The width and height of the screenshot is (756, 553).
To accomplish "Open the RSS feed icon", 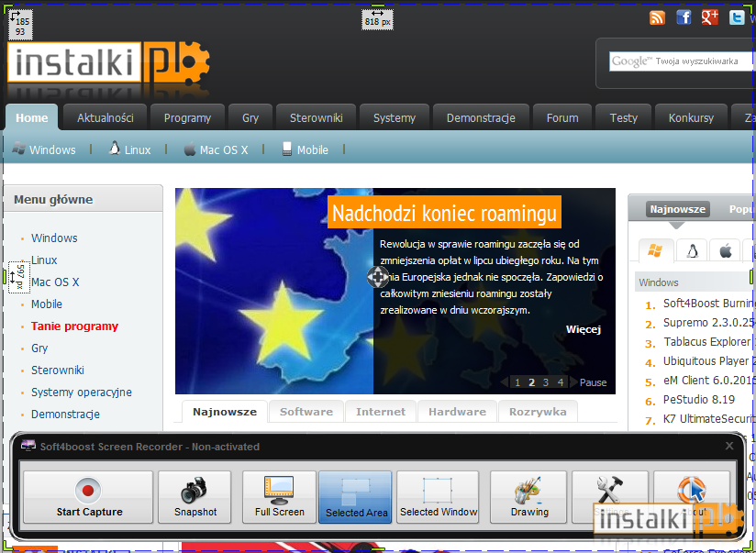I will tap(657, 17).
